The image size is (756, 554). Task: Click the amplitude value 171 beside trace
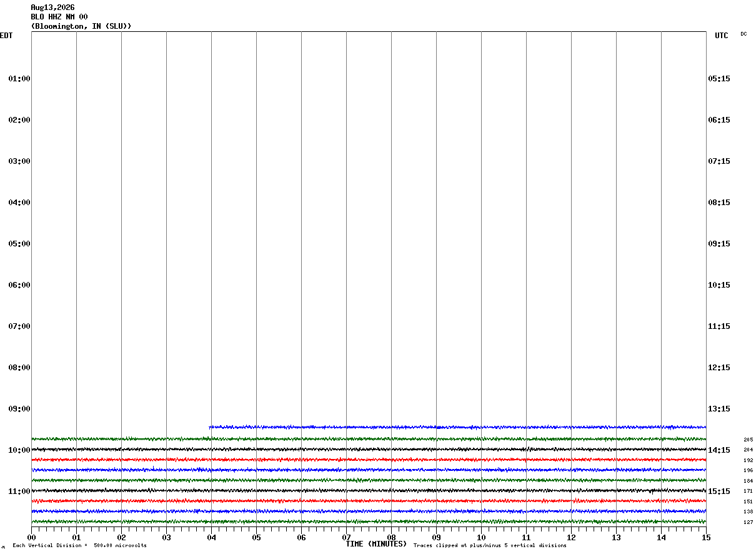[748, 491]
